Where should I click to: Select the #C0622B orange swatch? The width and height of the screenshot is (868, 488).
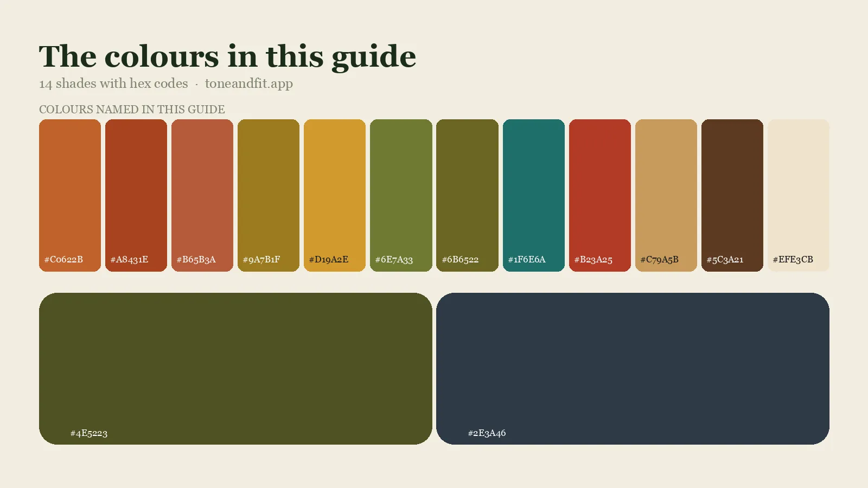[70, 195]
